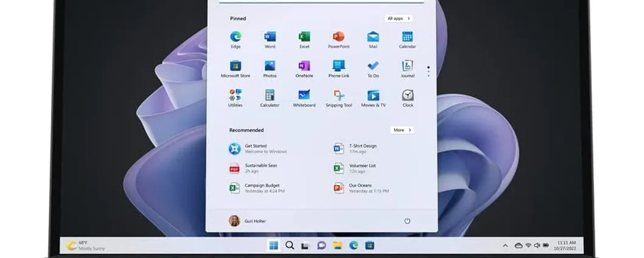Open Microsoft Store from the taskbar
Screen dimensions: 644x258
click(x=369, y=246)
